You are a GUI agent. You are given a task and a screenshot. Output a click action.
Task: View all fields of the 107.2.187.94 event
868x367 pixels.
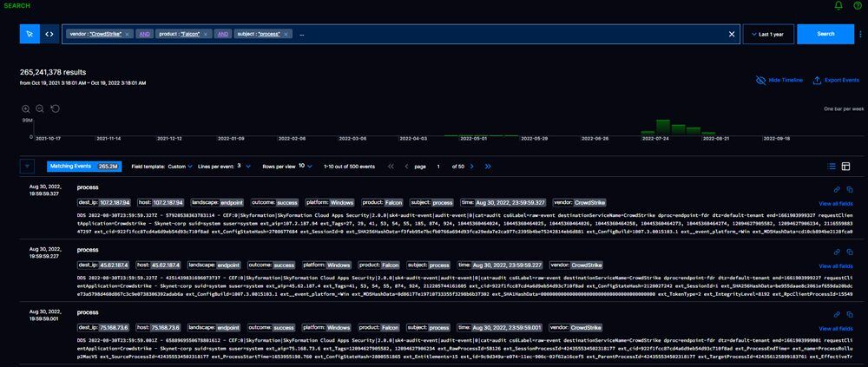click(x=836, y=204)
